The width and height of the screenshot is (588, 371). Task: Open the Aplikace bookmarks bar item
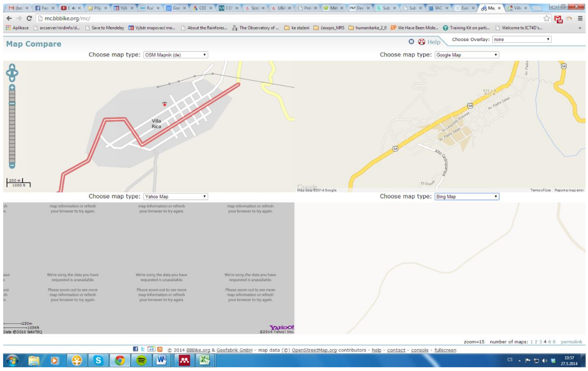(17, 28)
